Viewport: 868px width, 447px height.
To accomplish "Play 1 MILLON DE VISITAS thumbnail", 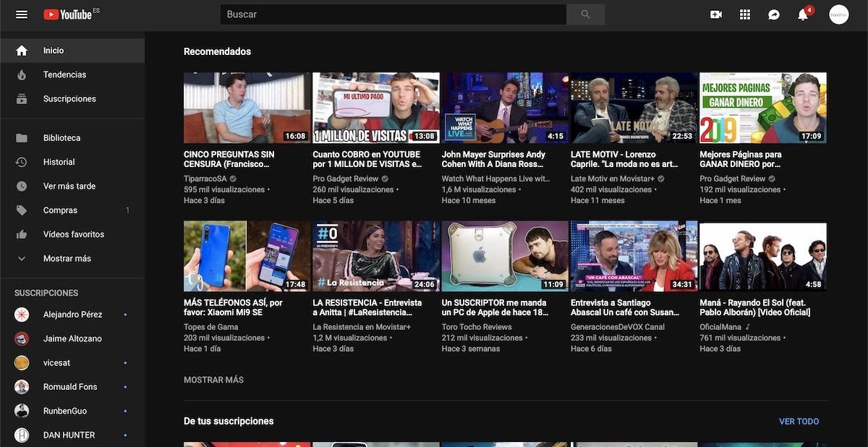I will 376,108.
